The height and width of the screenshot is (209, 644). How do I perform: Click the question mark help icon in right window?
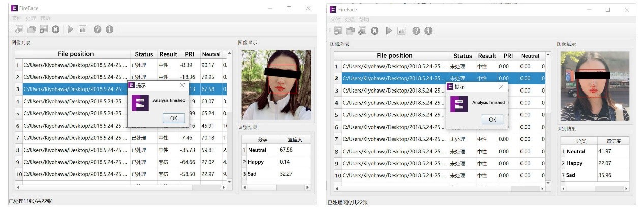pos(416,31)
